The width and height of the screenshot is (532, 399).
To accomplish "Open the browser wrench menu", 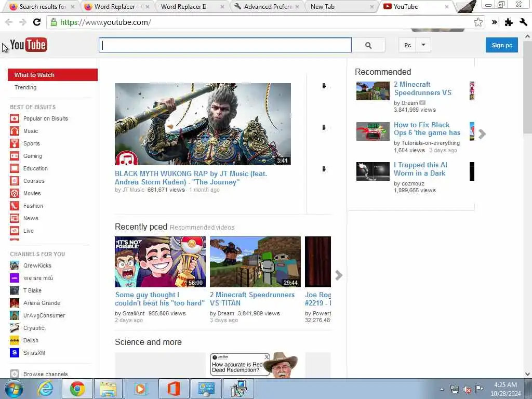I will [523, 22].
